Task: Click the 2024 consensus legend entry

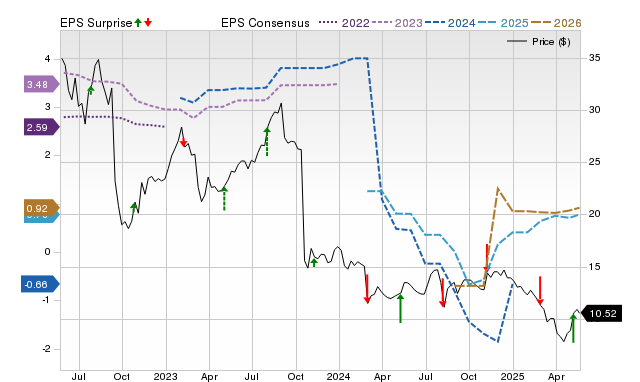Action: (450, 23)
